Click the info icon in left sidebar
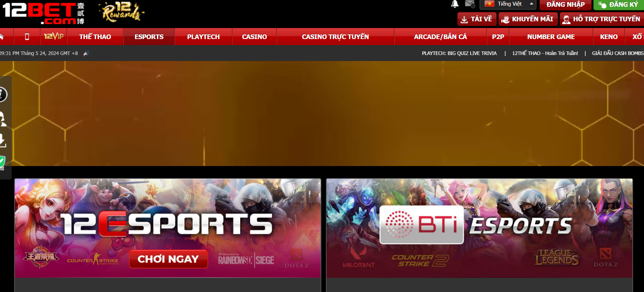The image size is (644, 292). (x=3, y=94)
